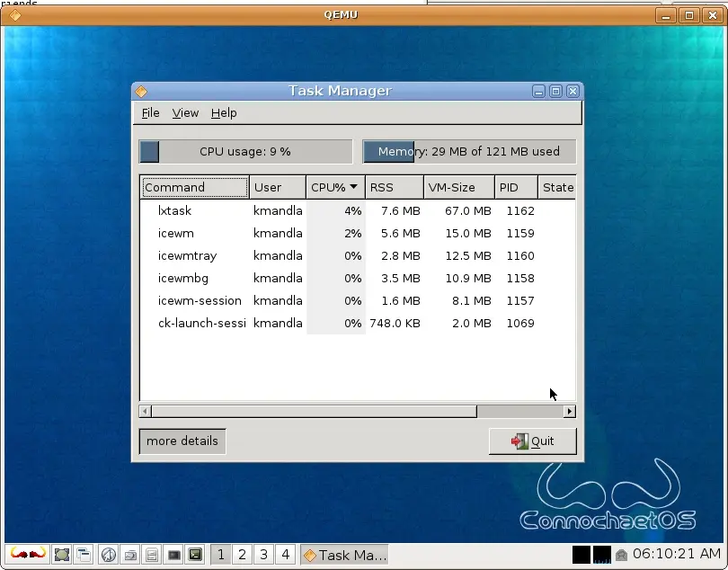
Task: Click PID value 1160
Action: click(x=520, y=256)
